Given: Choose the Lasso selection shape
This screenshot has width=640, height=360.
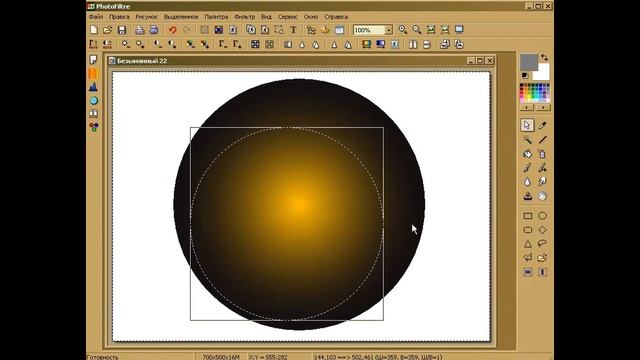Looking at the screenshot, I should 542,244.
